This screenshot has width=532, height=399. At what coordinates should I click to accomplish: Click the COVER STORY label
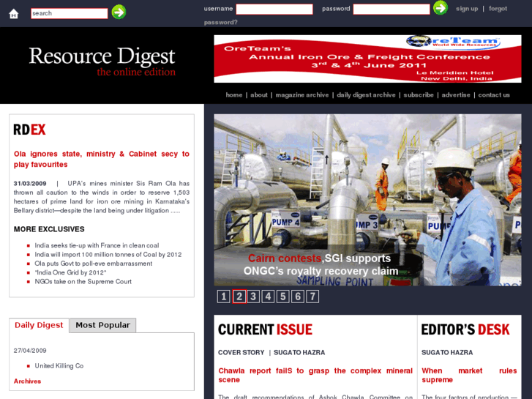(241, 353)
